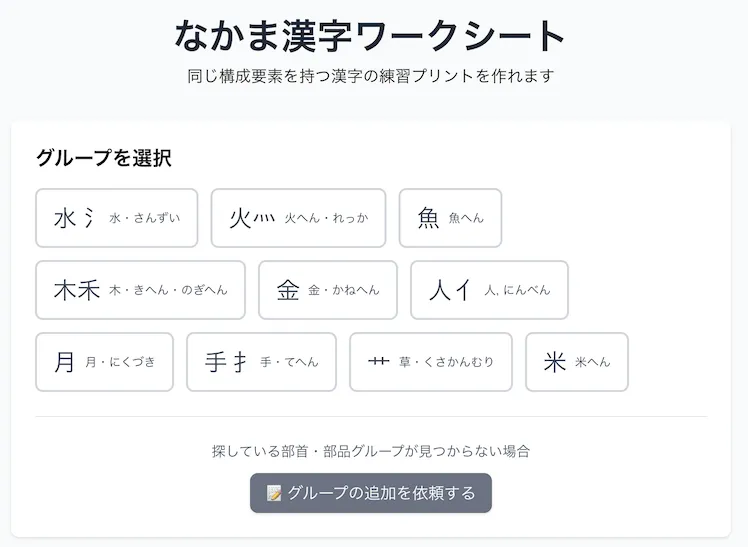
Task: Click the 月 moon kanji glyph
Action: (x=65, y=362)
